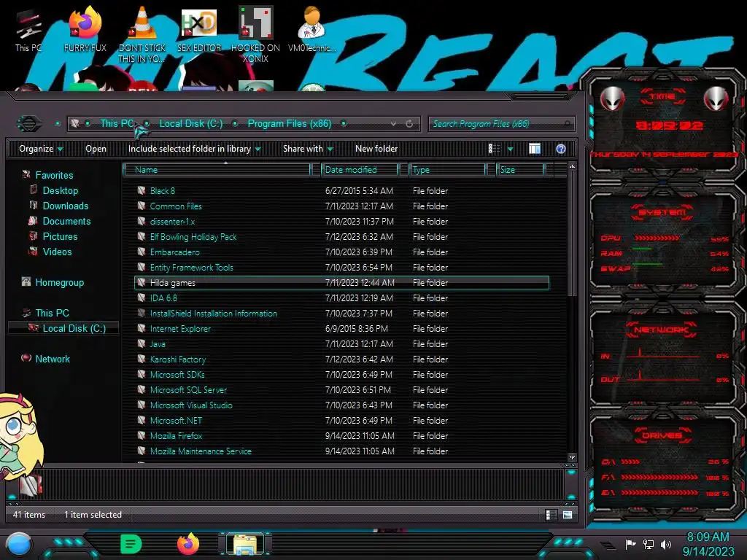Open Pictures in navigation pane
The image size is (747, 560).
(x=60, y=236)
